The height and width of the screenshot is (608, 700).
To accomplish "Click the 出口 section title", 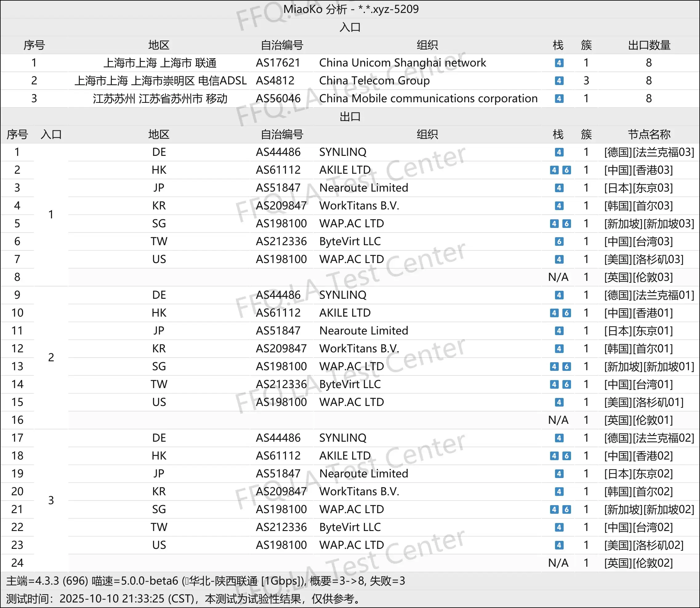I will [350, 117].
